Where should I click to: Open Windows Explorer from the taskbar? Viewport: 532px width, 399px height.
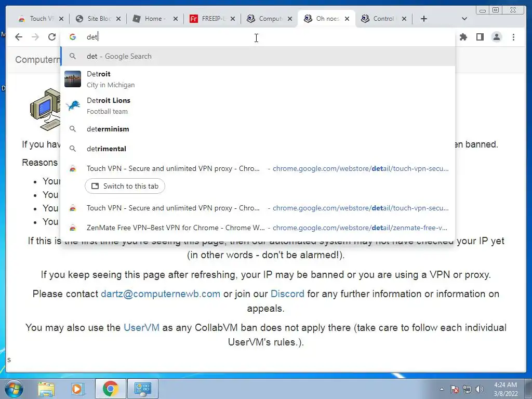coord(46,389)
